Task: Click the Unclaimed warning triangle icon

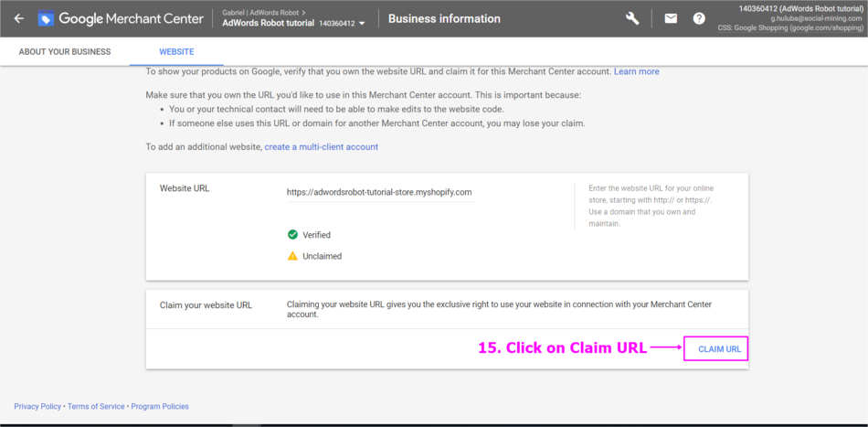Action: (x=292, y=256)
